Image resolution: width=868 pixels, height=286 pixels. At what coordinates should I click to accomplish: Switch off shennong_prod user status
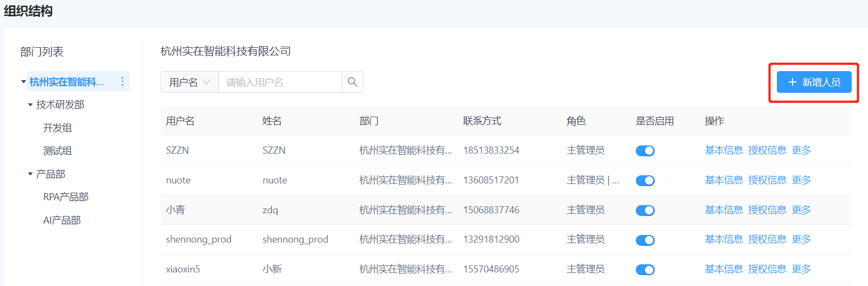tap(645, 240)
